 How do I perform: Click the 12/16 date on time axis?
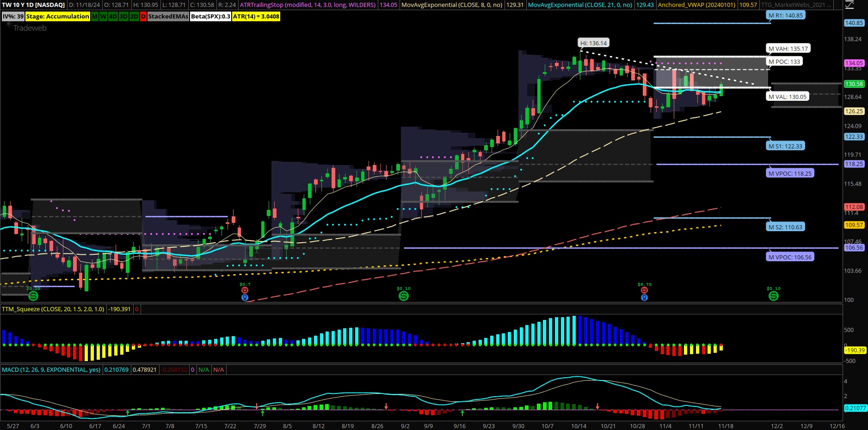[x=837, y=426]
